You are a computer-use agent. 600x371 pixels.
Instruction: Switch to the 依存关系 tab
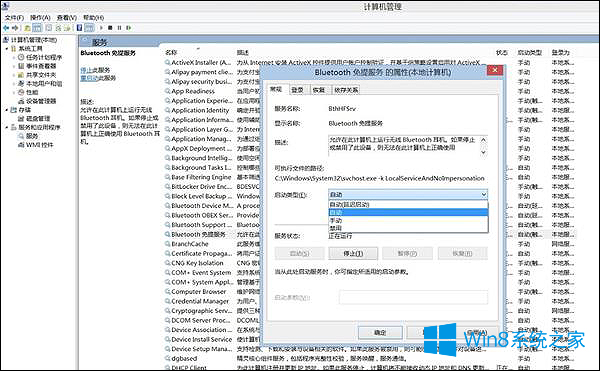click(346, 90)
